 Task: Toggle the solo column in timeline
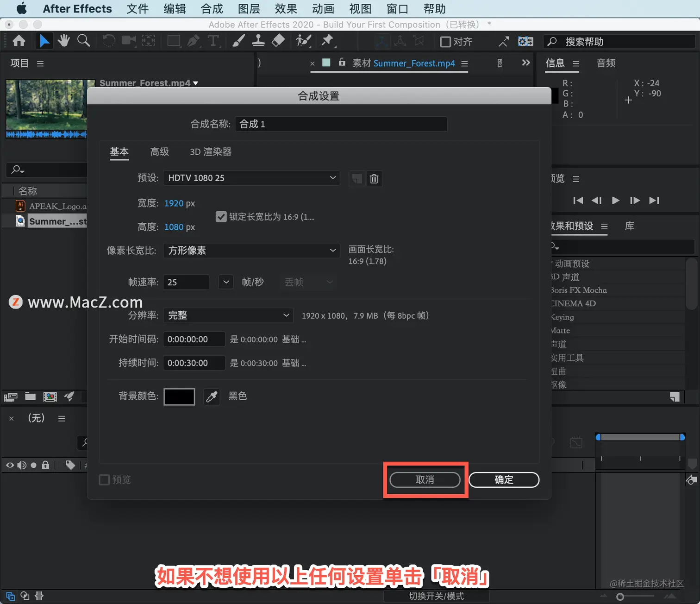coord(34,465)
